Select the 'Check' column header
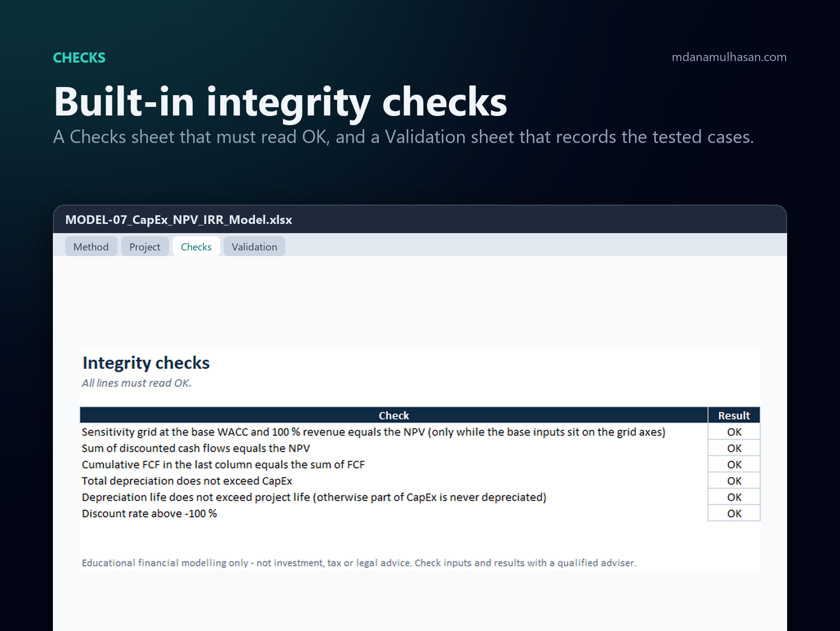This screenshot has height=631, width=840. pyautogui.click(x=394, y=415)
